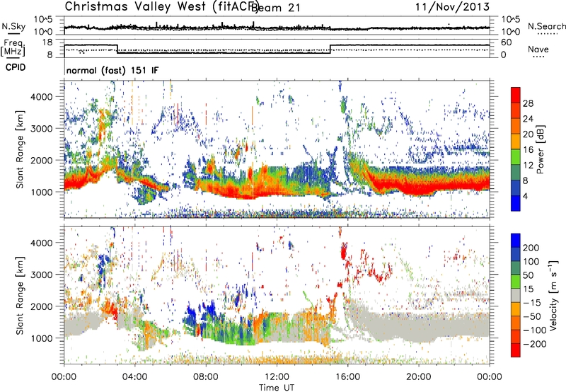Click the date '11/Nov/2013'

coord(452,7)
